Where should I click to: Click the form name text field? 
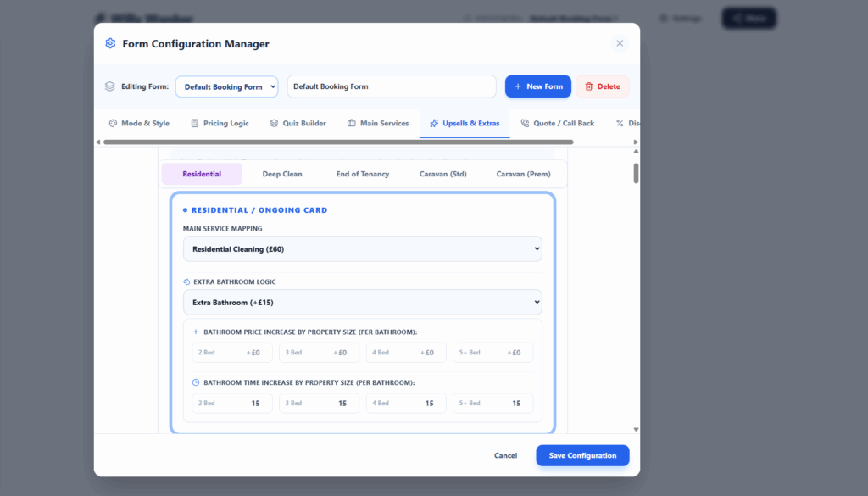392,86
